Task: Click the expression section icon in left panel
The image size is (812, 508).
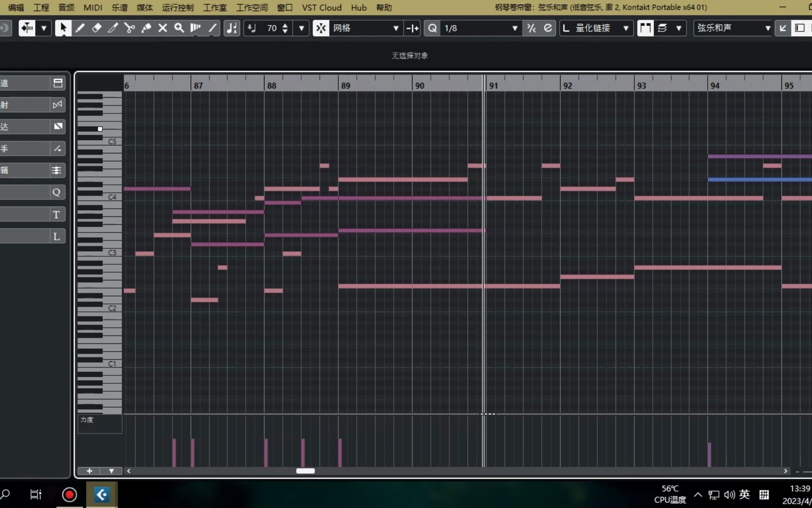Action: (58, 127)
